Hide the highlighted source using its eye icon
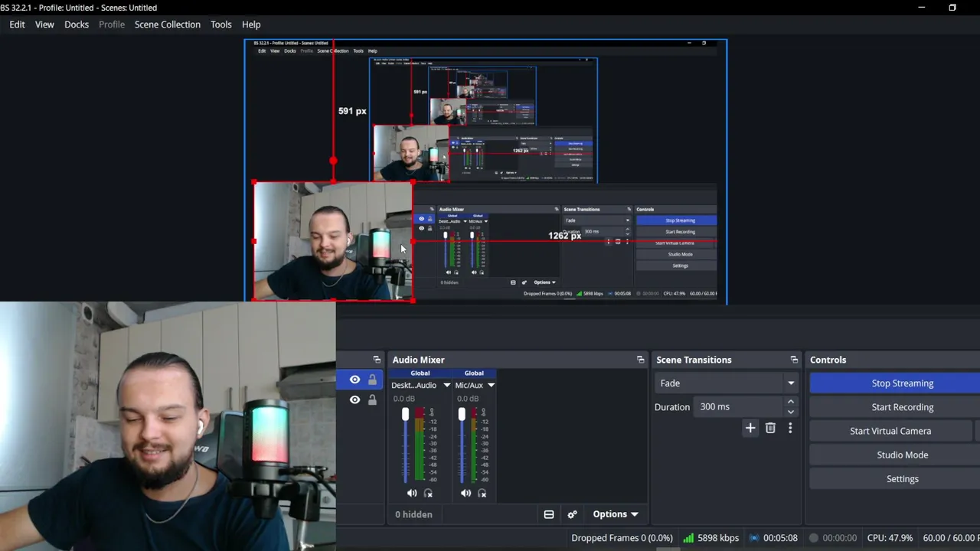The image size is (980, 551). [x=354, y=380]
